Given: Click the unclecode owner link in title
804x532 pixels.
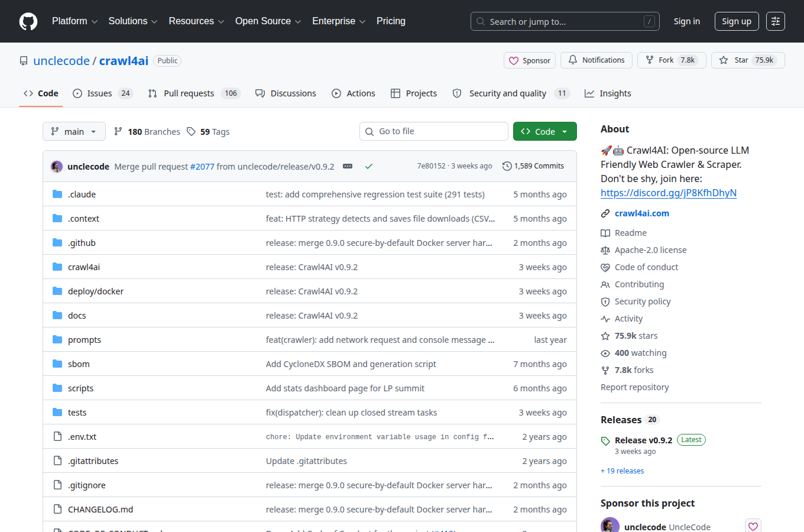Looking at the screenshot, I should click(x=61, y=61).
